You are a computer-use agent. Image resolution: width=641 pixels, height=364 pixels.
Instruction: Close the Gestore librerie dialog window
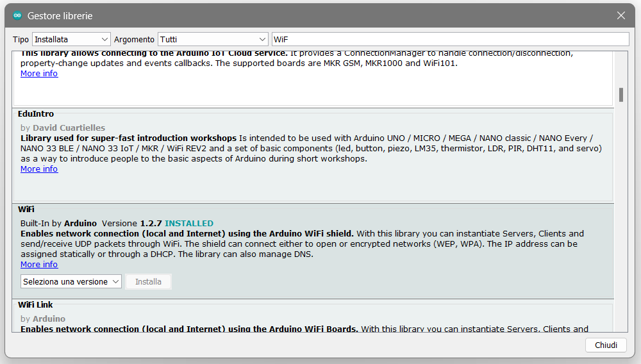(x=621, y=15)
